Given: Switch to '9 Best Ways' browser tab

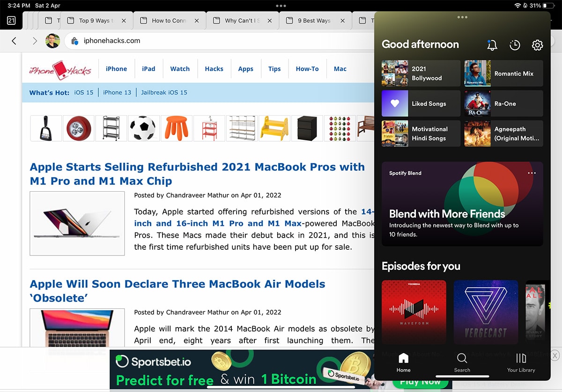Looking at the screenshot, I should click(x=314, y=21).
